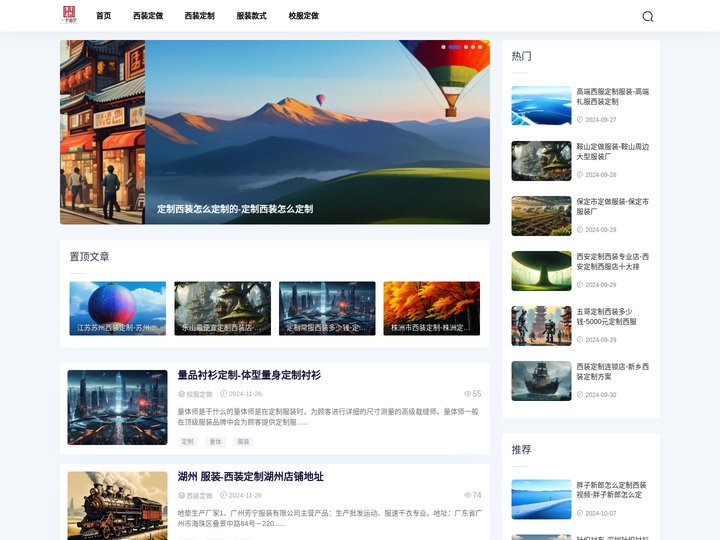Click the clock icon under 五哥定制西装多少钱 title

coord(579,340)
